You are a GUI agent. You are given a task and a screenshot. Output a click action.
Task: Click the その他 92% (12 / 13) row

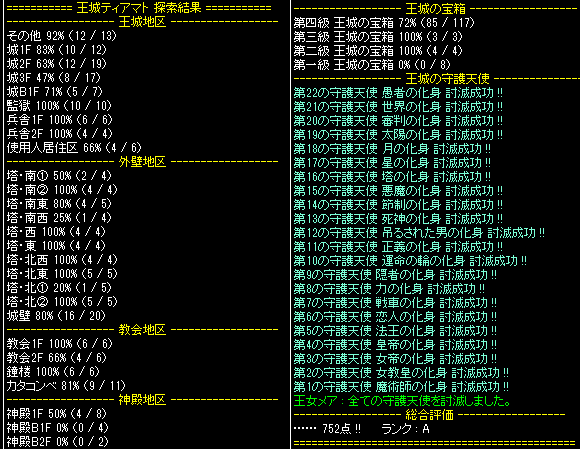[62, 36]
